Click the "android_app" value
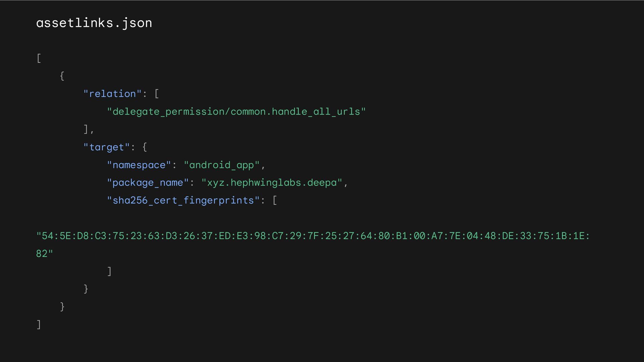Image resolution: width=644 pixels, height=362 pixels. pos(221,165)
